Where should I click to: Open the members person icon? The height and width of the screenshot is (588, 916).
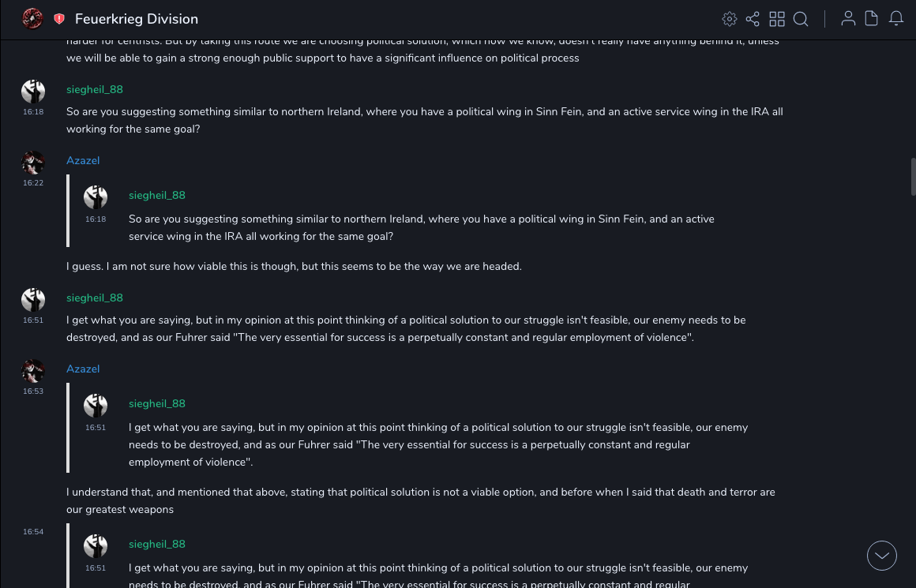pyautogui.click(x=848, y=19)
